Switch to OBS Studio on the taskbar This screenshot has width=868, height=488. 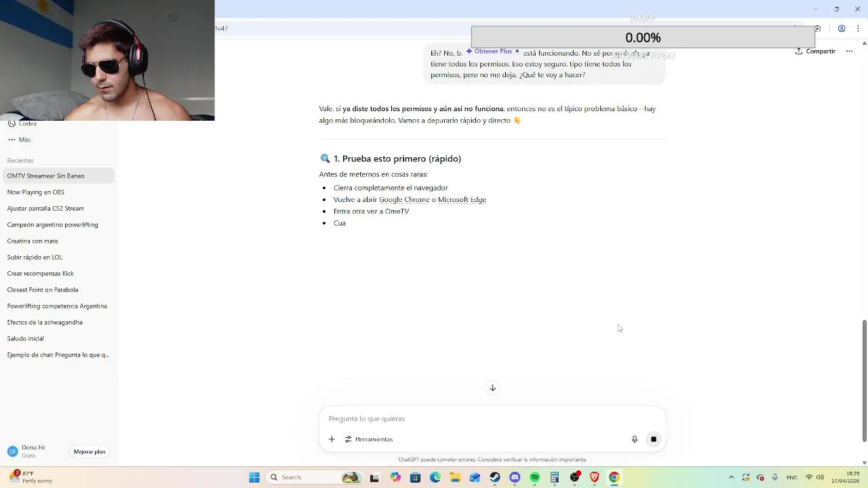[x=575, y=477]
